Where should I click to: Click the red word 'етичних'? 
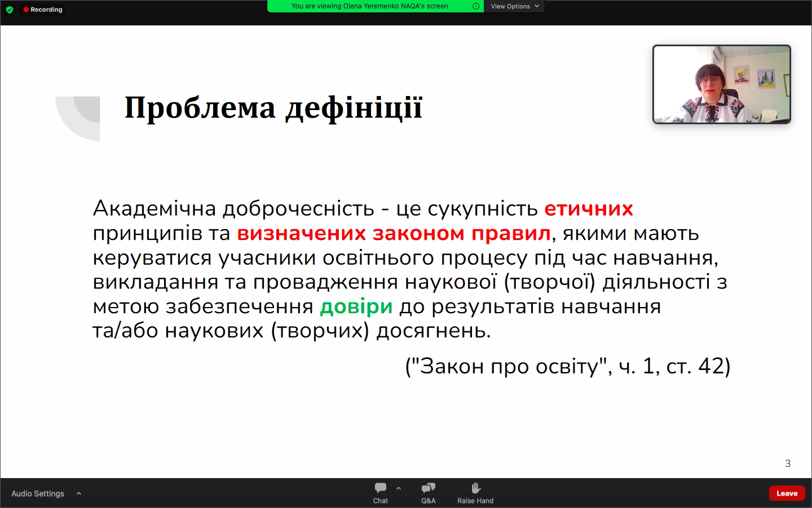pos(588,209)
